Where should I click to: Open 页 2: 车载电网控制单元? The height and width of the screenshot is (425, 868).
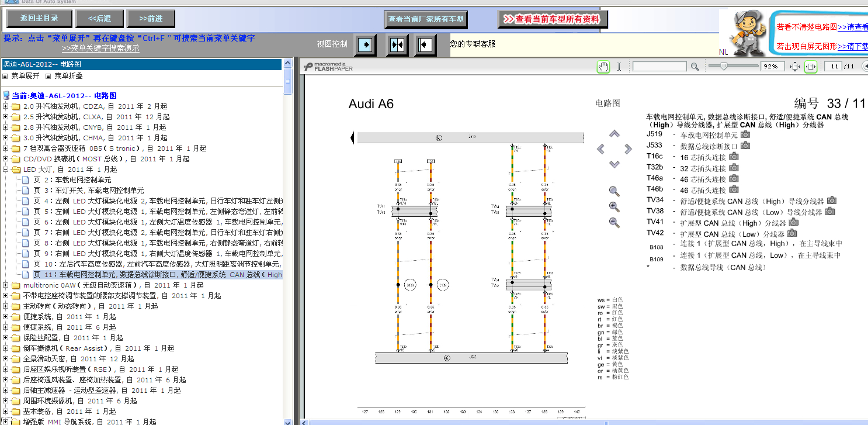pos(72,180)
